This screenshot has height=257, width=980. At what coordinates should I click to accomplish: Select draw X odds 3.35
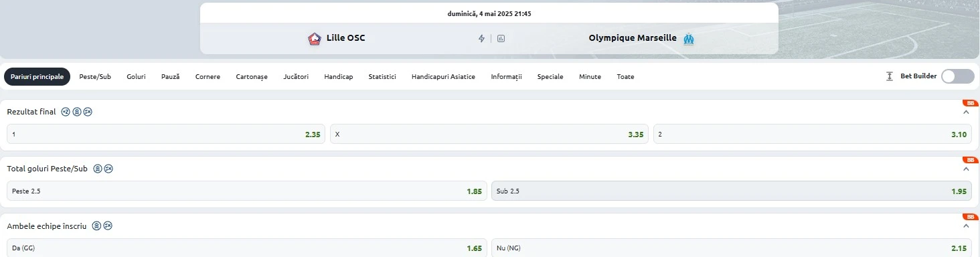(490, 134)
